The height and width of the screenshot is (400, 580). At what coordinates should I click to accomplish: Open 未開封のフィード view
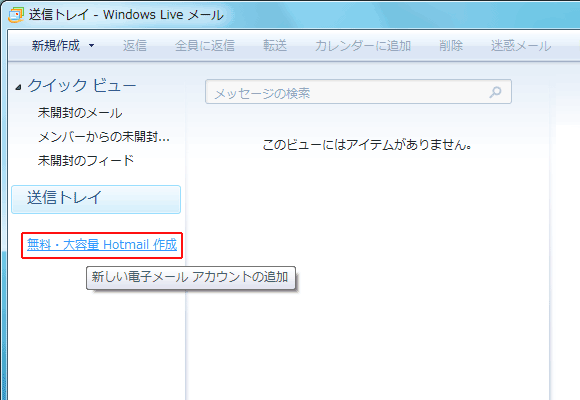point(86,161)
